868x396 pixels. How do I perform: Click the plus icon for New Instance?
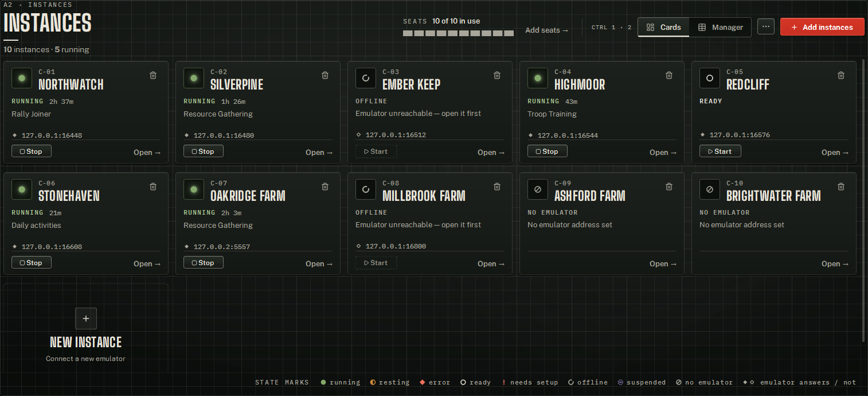(86, 318)
